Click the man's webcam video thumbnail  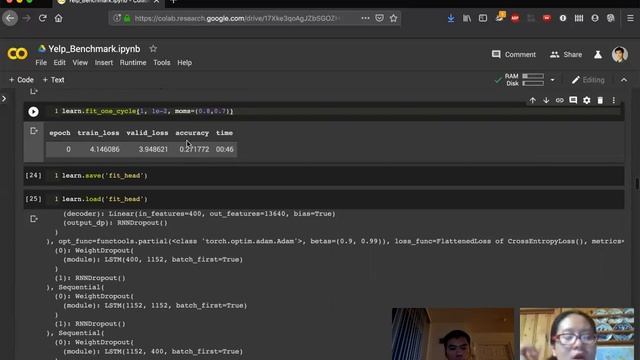point(453,334)
